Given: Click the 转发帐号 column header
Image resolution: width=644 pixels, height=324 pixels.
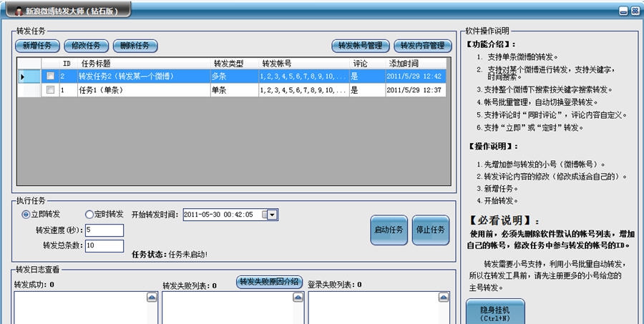Looking at the screenshot, I should point(304,64).
